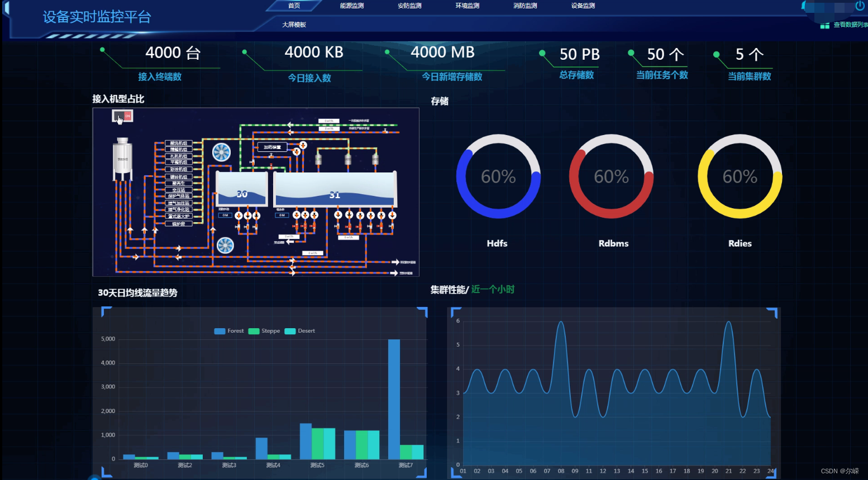
Task: Click the lower cooling fan icon
Action: tap(225, 246)
